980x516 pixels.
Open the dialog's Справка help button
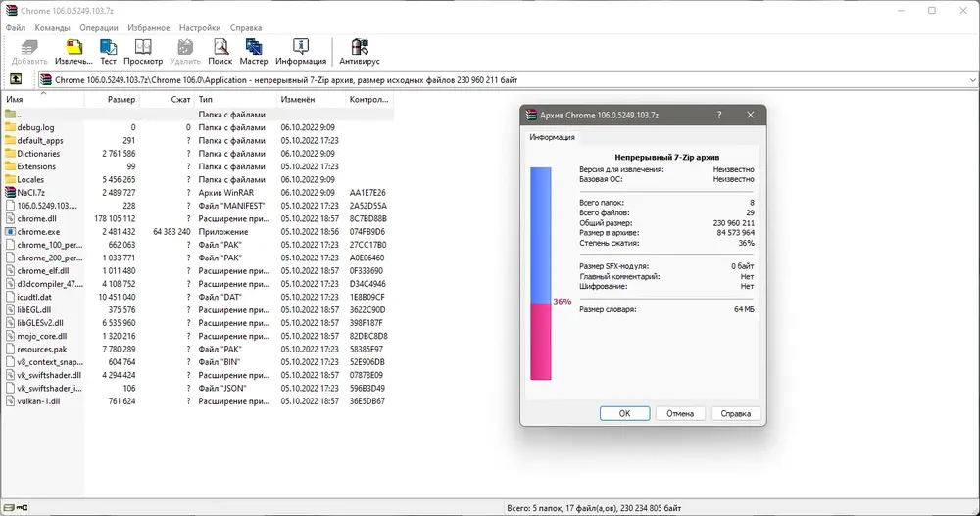coord(736,413)
